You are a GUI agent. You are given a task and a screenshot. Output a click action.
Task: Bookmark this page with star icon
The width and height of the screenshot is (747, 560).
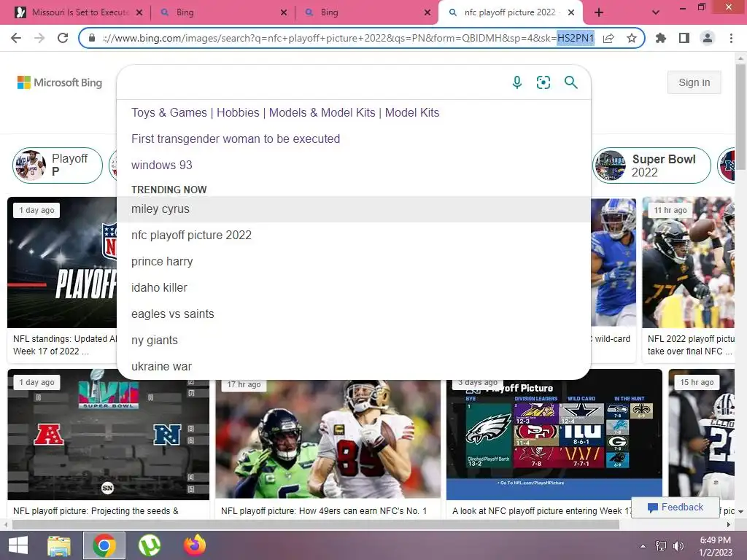(x=632, y=38)
